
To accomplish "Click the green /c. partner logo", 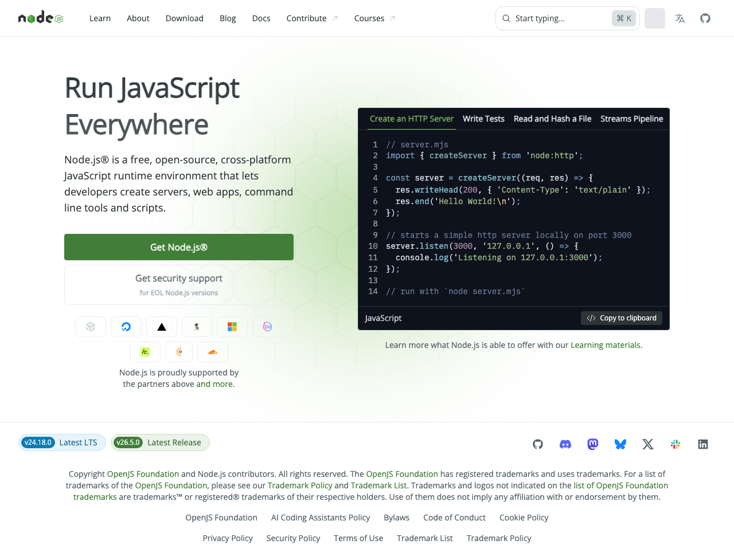I will (x=145, y=352).
